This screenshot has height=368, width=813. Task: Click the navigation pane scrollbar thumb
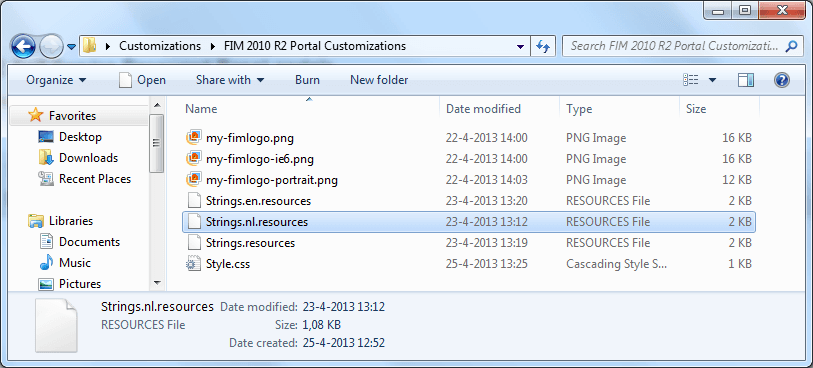(x=157, y=143)
